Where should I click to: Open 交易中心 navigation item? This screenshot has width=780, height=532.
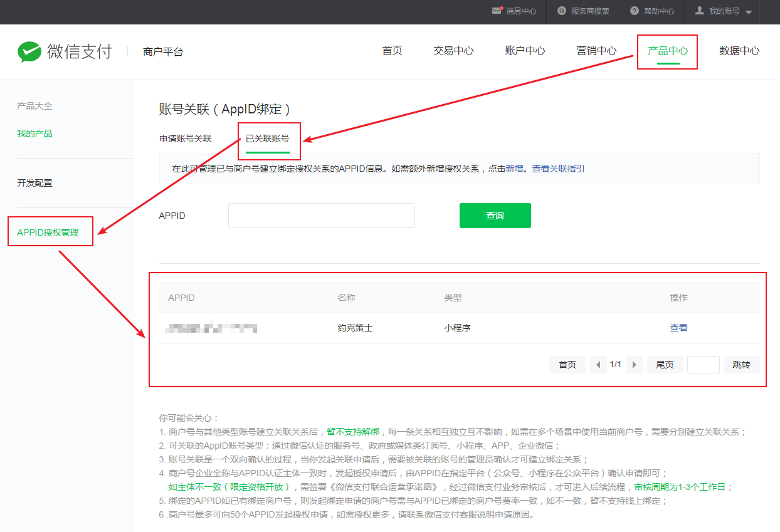click(453, 51)
